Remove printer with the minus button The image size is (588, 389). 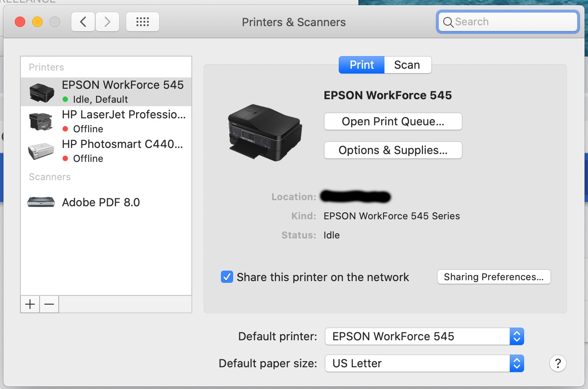49,304
